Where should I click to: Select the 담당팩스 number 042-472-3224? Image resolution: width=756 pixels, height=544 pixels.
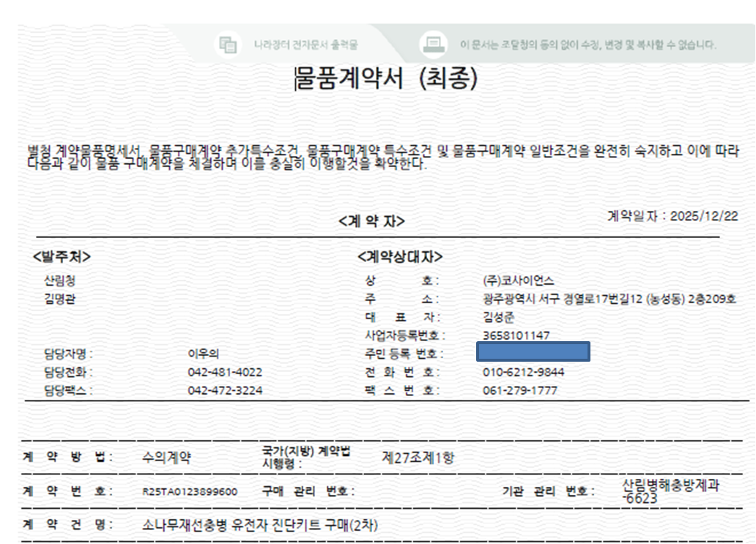(x=225, y=390)
